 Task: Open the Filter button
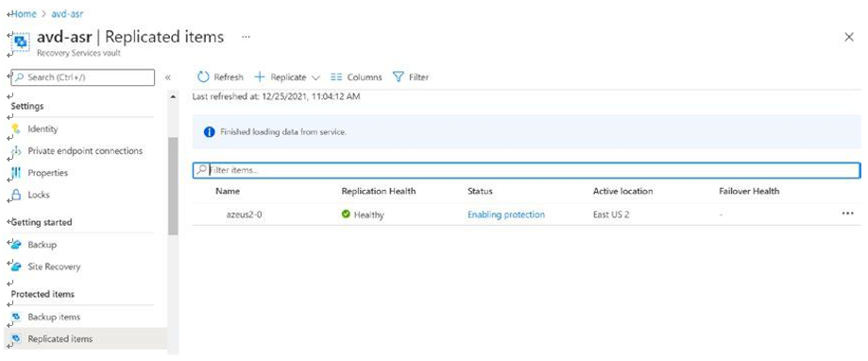coord(411,77)
